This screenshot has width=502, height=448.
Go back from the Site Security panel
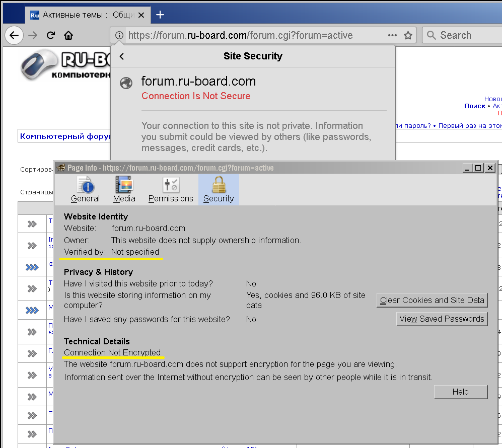[x=122, y=56]
